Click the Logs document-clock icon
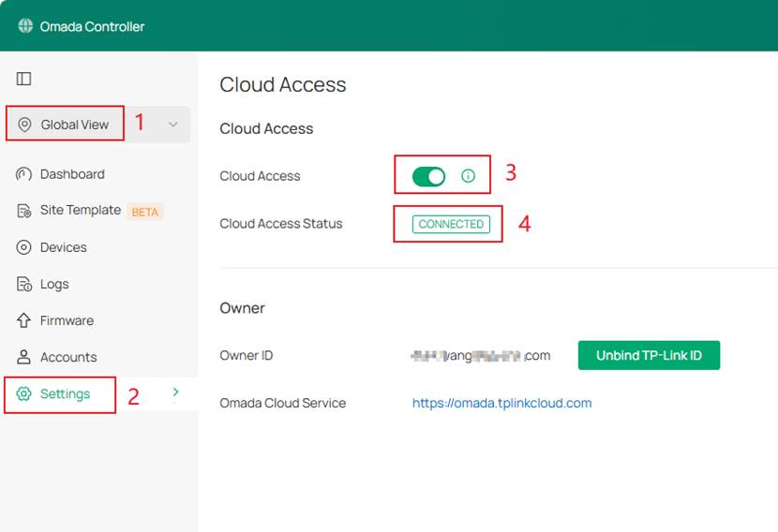Screen dimensions: 778x532 click(x=23, y=284)
